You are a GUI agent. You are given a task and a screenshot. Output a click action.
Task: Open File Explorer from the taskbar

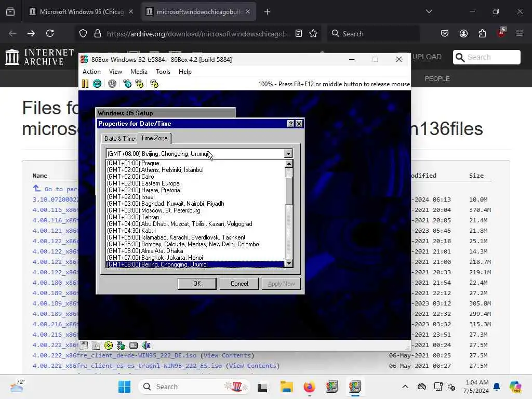pyautogui.click(x=287, y=387)
